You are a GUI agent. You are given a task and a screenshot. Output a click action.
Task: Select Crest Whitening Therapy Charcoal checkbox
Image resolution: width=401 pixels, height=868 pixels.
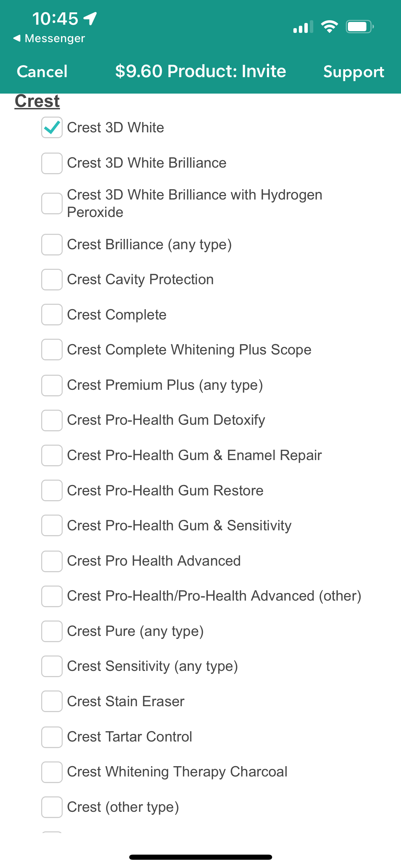click(52, 772)
